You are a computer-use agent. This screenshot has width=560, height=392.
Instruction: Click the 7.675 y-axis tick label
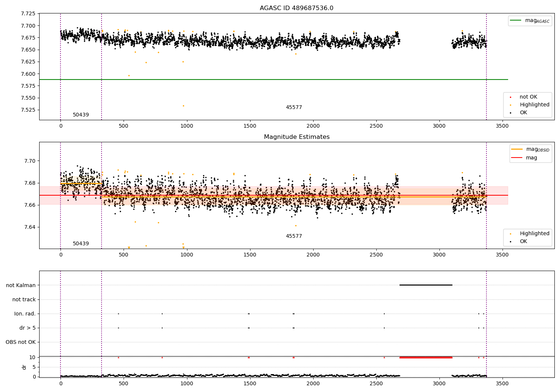pyautogui.click(x=28, y=38)
